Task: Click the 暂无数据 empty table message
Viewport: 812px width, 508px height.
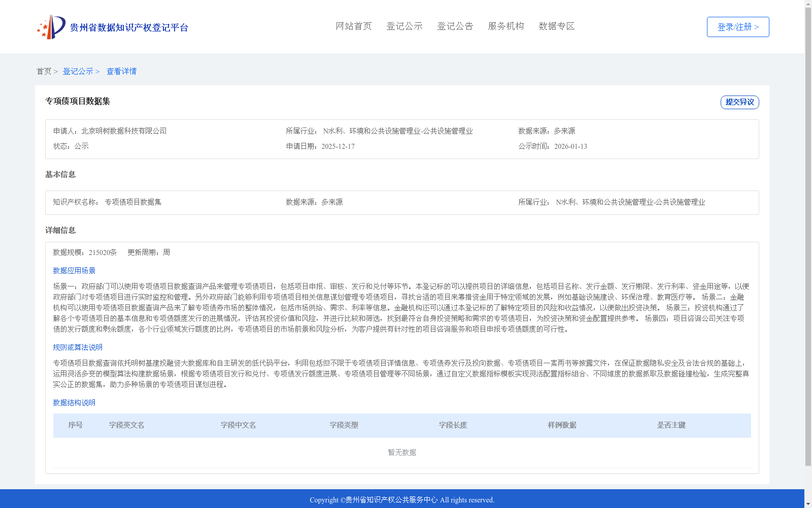Action: point(402,453)
